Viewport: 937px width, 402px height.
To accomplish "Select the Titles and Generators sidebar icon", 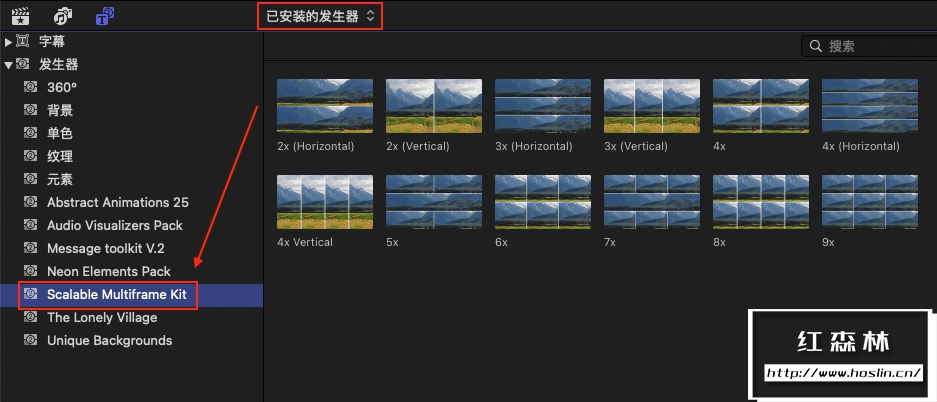I will (x=106, y=16).
